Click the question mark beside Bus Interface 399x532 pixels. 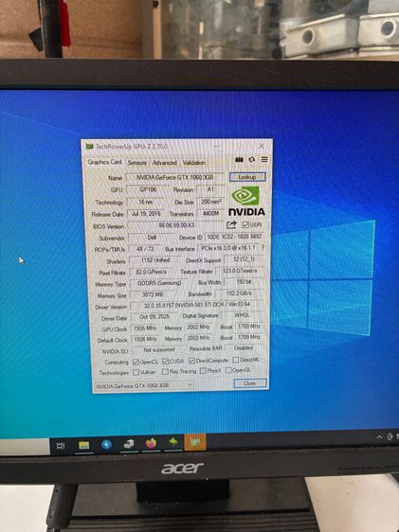(x=263, y=248)
